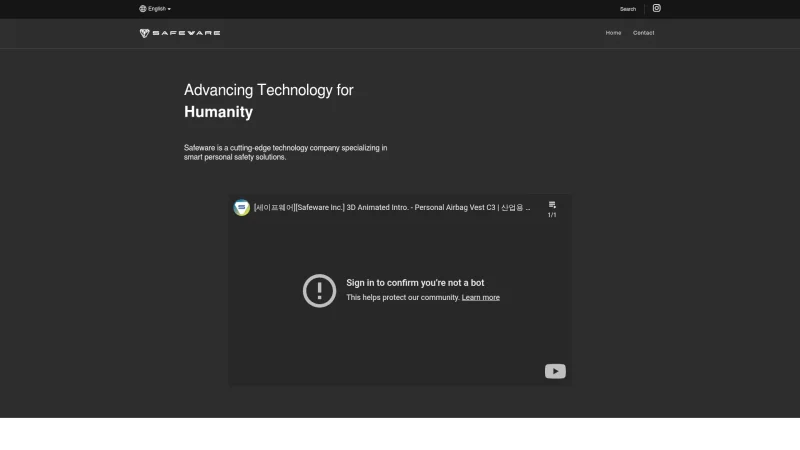The width and height of the screenshot is (800, 450).
Task: Click the exclamation warning icon in video
Action: (x=319, y=291)
